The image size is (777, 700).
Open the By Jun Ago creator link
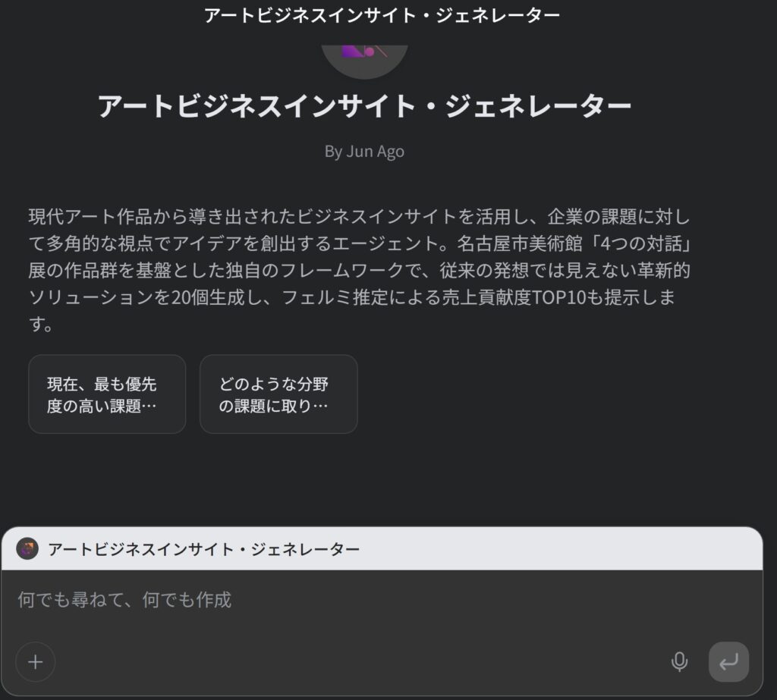point(366,151)
